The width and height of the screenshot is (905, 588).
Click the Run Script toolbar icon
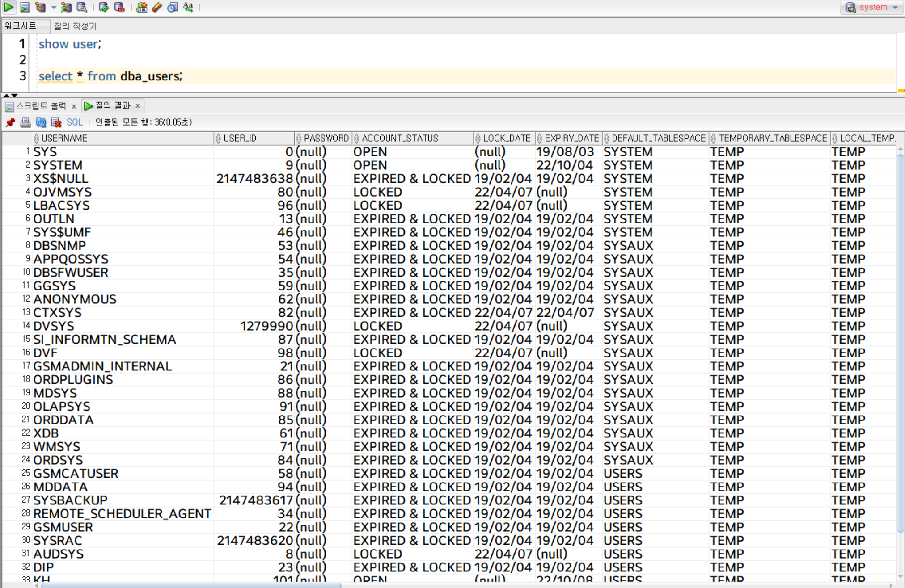coord(25,7)
